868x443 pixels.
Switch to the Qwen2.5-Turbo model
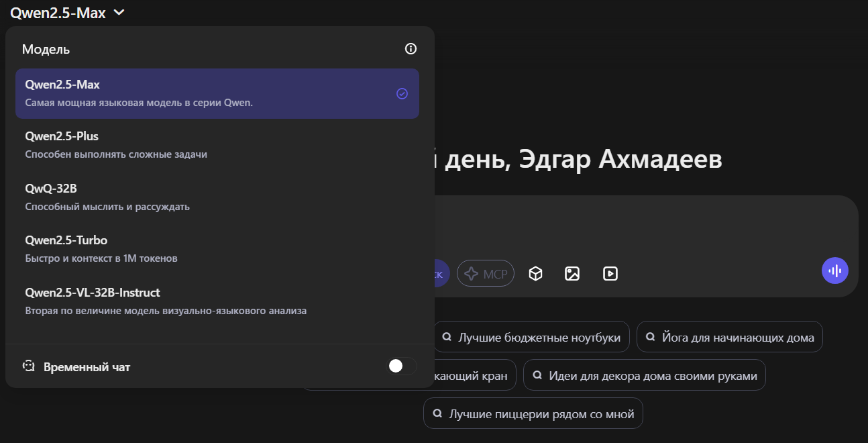tap(217, 249)
